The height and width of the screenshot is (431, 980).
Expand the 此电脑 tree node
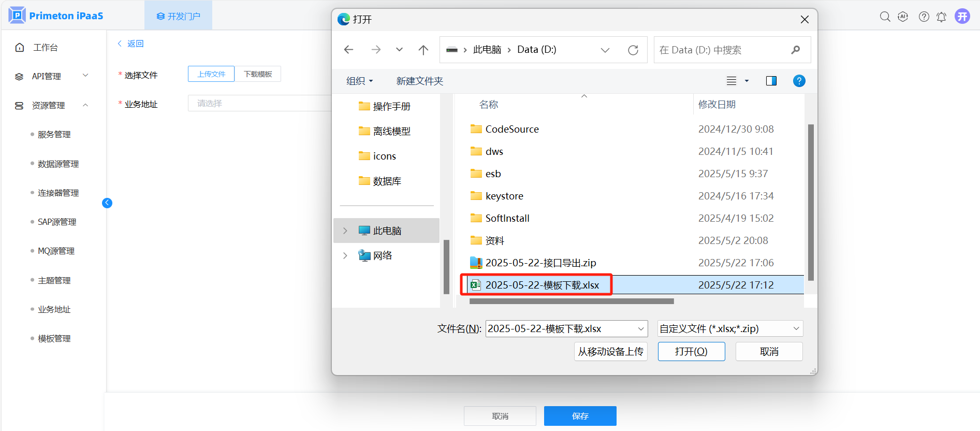(345, 231)
